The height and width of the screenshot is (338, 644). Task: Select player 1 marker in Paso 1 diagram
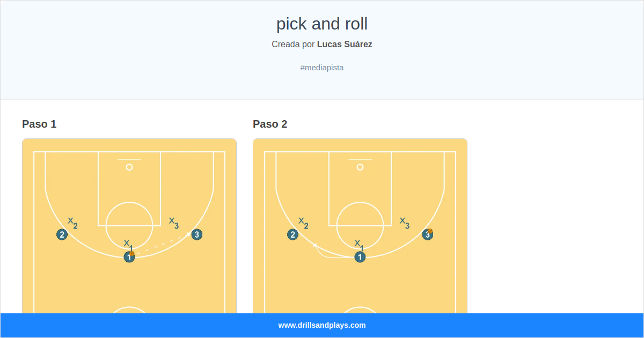click(129, 257)
